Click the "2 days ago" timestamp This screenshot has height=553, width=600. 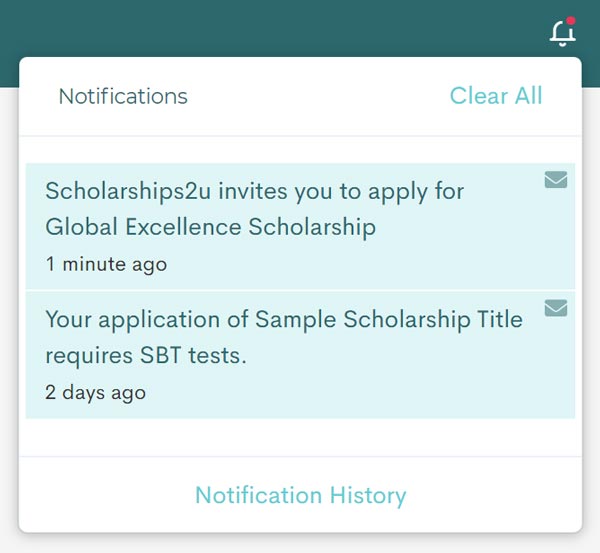click(95, 393)
